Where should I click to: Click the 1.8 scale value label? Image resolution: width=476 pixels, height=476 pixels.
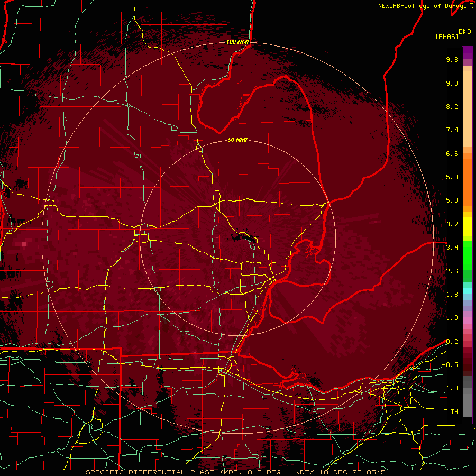(452, 295)
